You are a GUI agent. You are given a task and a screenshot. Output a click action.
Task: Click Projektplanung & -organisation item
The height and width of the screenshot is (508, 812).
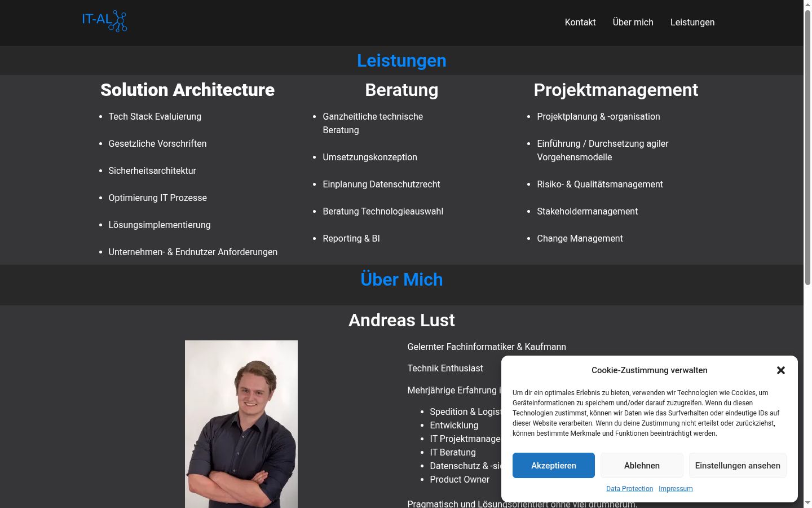click(598, 117)
